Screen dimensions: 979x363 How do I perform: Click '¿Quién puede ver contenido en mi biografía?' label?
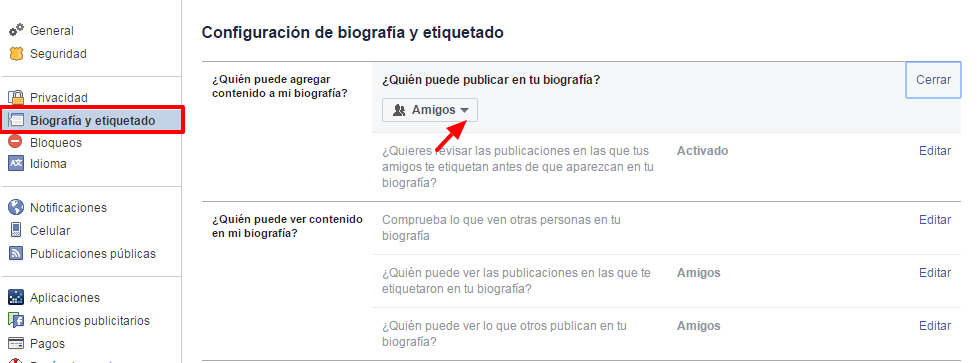[287, 226]
